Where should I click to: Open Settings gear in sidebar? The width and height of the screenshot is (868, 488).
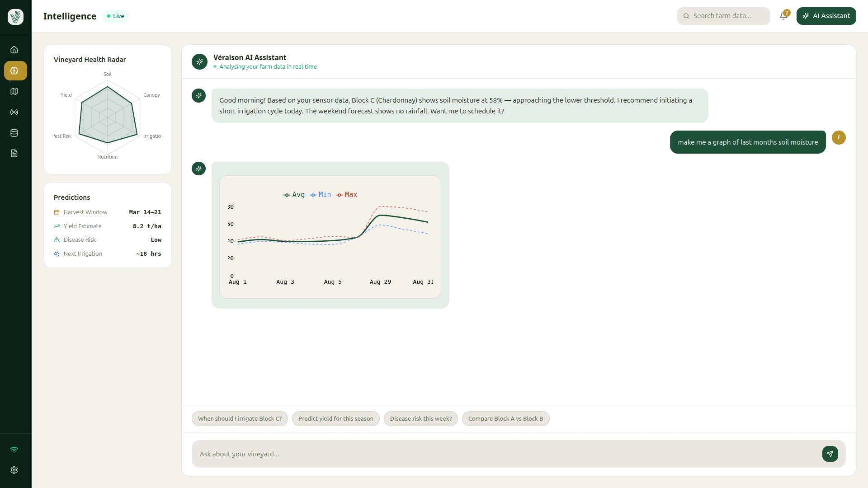pos(14,470)
